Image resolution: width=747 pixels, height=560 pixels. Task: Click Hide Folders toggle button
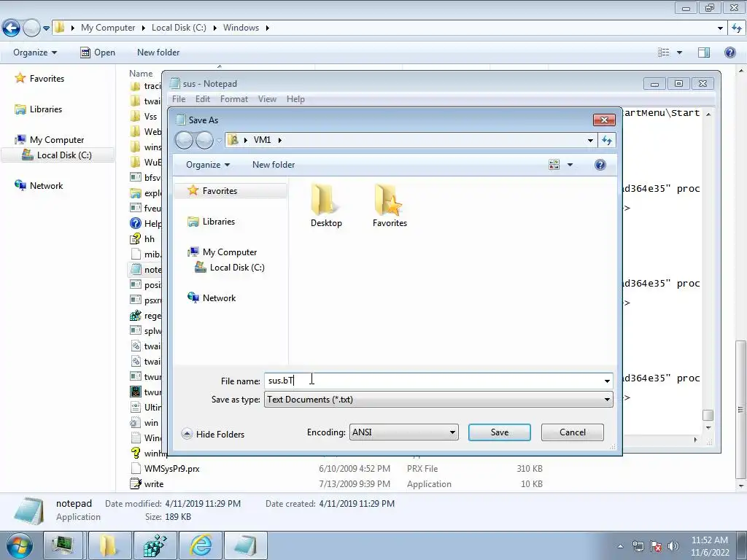[213, 435]
